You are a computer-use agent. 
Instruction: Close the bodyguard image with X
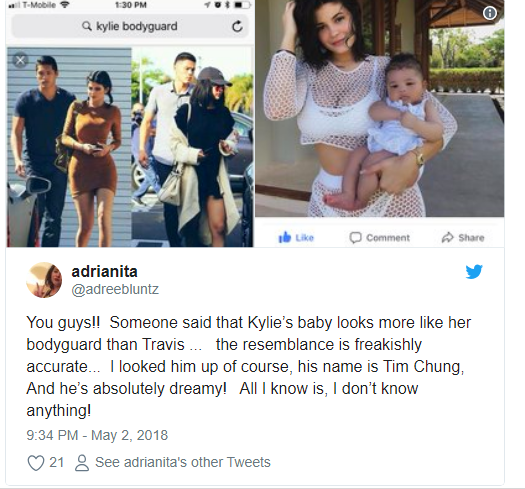20,61
